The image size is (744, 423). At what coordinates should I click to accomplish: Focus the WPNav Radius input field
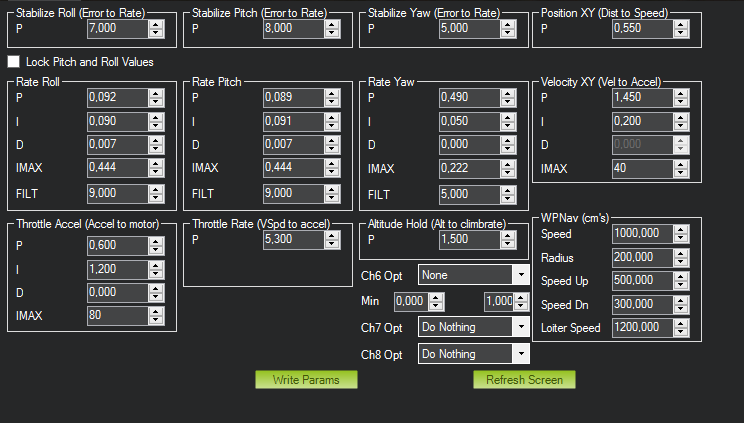642,257
